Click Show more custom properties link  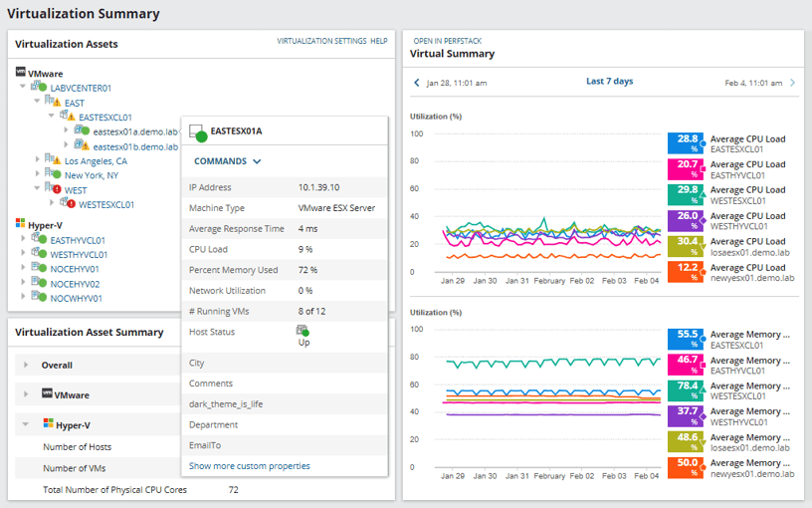pos(249,465)
